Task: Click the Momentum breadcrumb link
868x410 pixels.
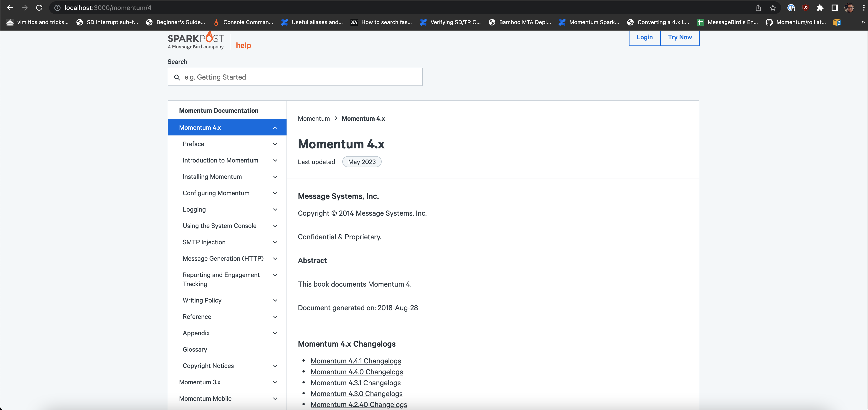Action: (313, 118)
